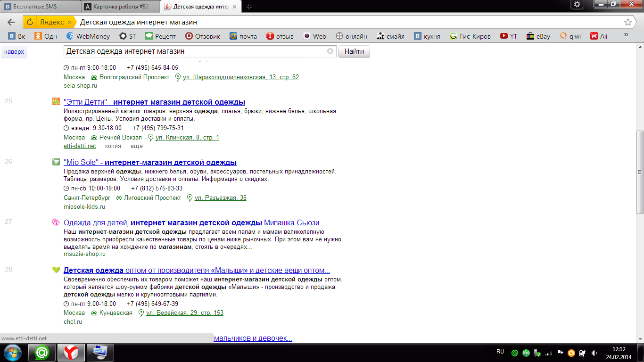The width and height of the screenshot is (644, 362).
Task: Open the YT bookmark
Action: [x=509, y=36]
